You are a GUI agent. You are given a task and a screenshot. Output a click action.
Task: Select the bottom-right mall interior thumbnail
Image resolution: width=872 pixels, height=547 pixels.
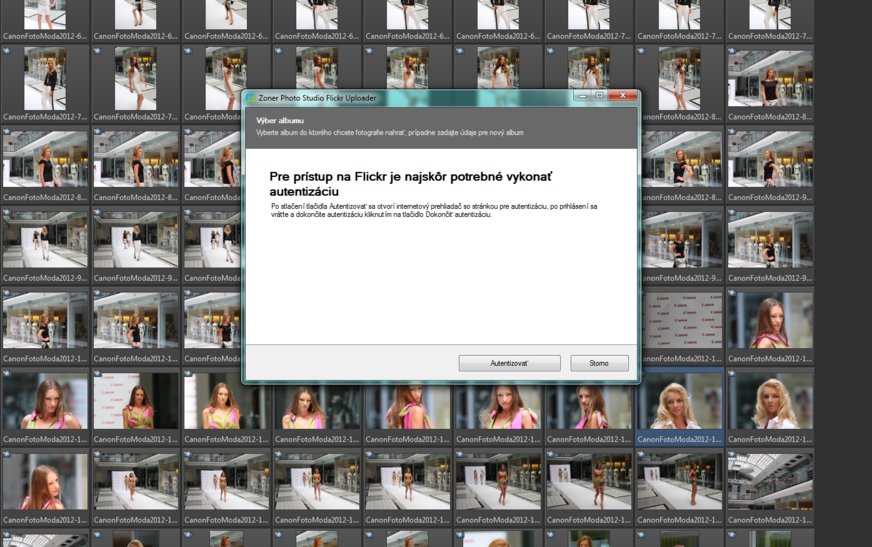pyautogui.click(x=769, y=481)
